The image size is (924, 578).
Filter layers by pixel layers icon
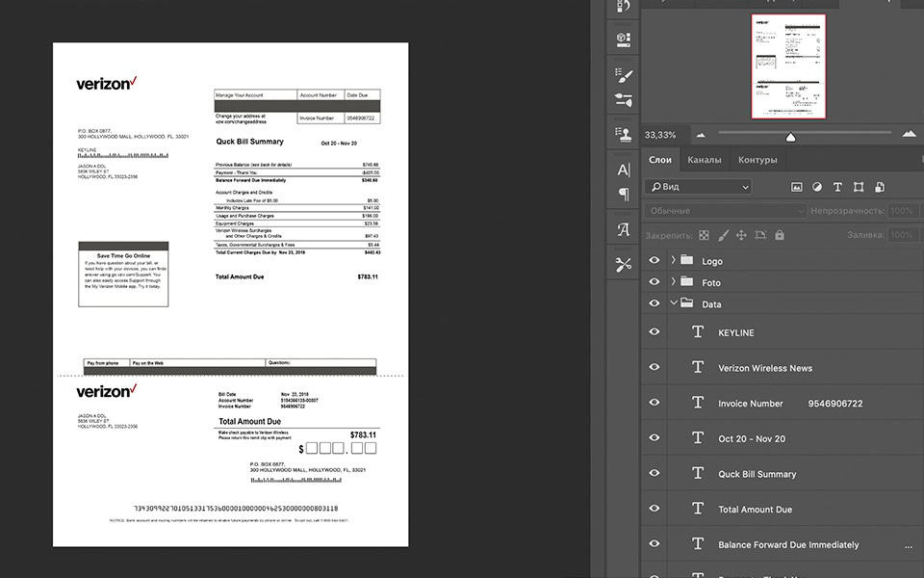(x=797, y=187)
